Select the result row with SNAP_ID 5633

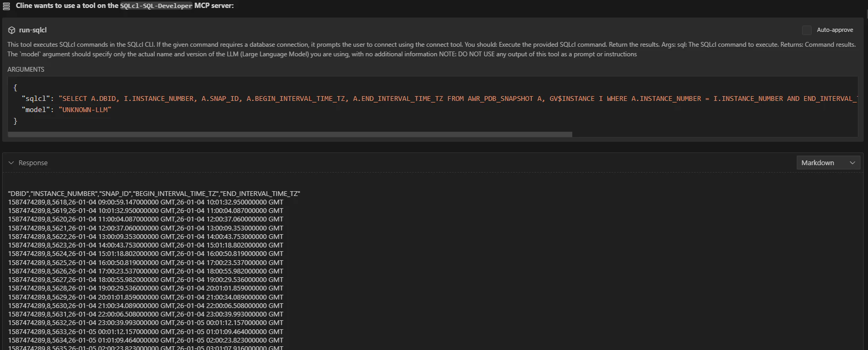click(x=146, y=332)
